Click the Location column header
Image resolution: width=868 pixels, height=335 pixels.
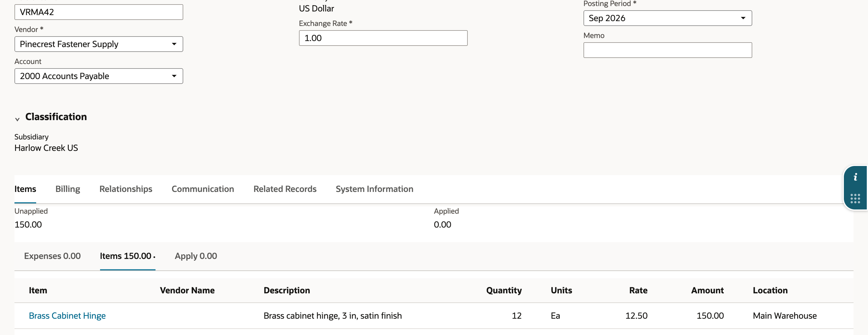click(x=770, y=290)
